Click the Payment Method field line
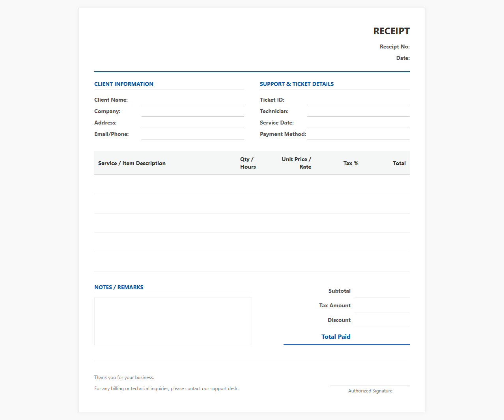The image size is (504, 420). click(x=358, y=134)
